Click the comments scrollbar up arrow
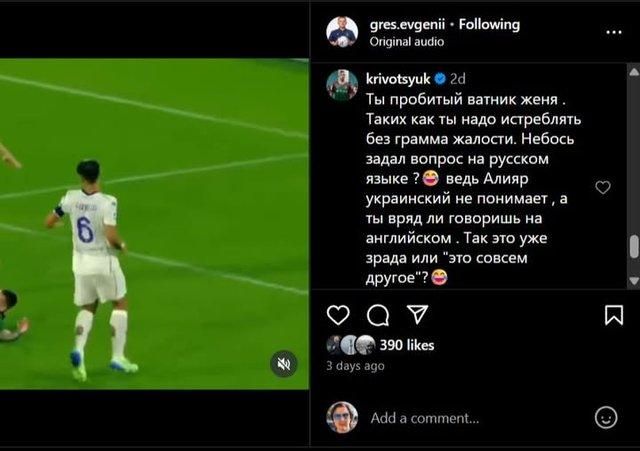Image resolution: width=640 pixels, height=451 pixels. tap(634, 72)
